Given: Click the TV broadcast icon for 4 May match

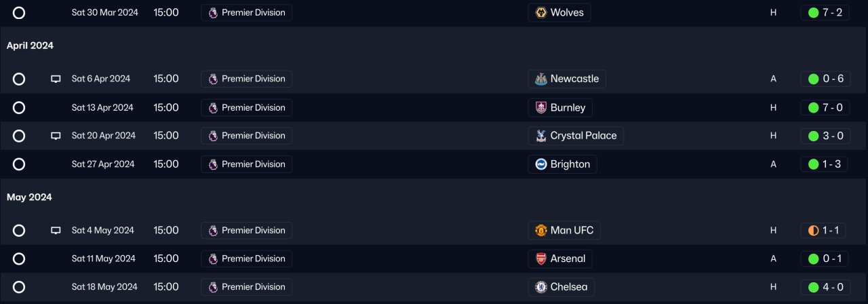Looking at the screenshot, I should point(56,231).
